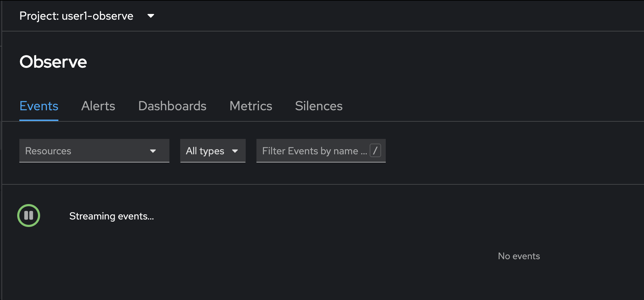The image size is (644, 300).
Task: Click the caret arrow in Resources dropdown
Action: click(x=153, y=151)
